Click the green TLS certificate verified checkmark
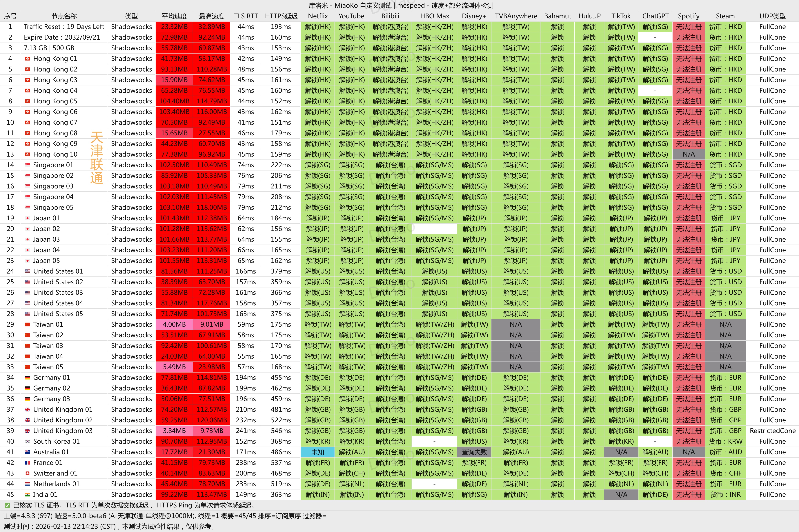This screenshot has width=799, height=532. click(7, 506)
